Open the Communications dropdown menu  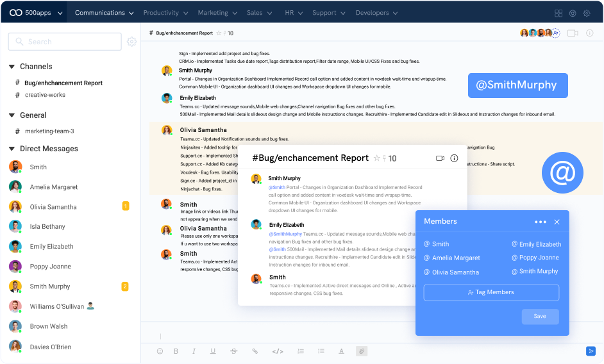point(105,13)
